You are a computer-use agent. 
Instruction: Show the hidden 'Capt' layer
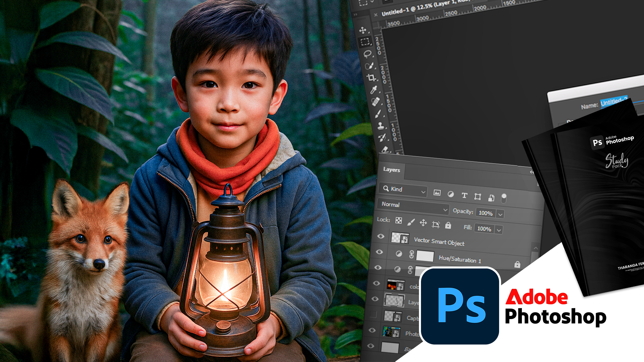[x=373, y=314]
